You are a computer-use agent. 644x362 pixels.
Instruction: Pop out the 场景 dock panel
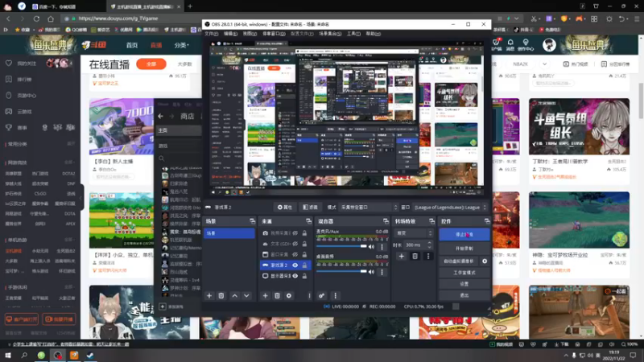[252, 221]
